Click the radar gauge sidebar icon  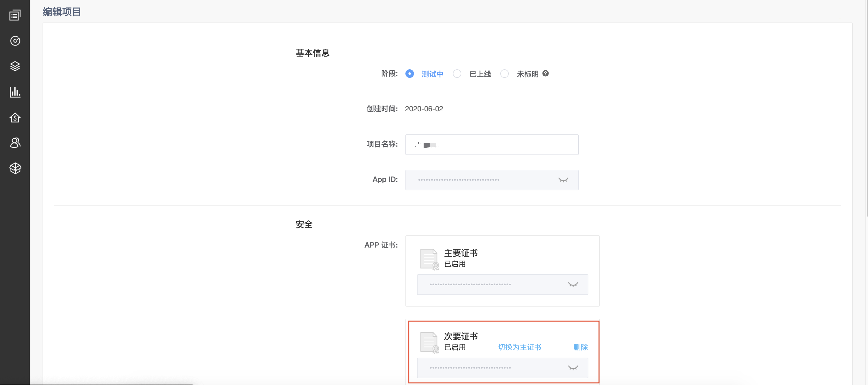coord(15,41)
